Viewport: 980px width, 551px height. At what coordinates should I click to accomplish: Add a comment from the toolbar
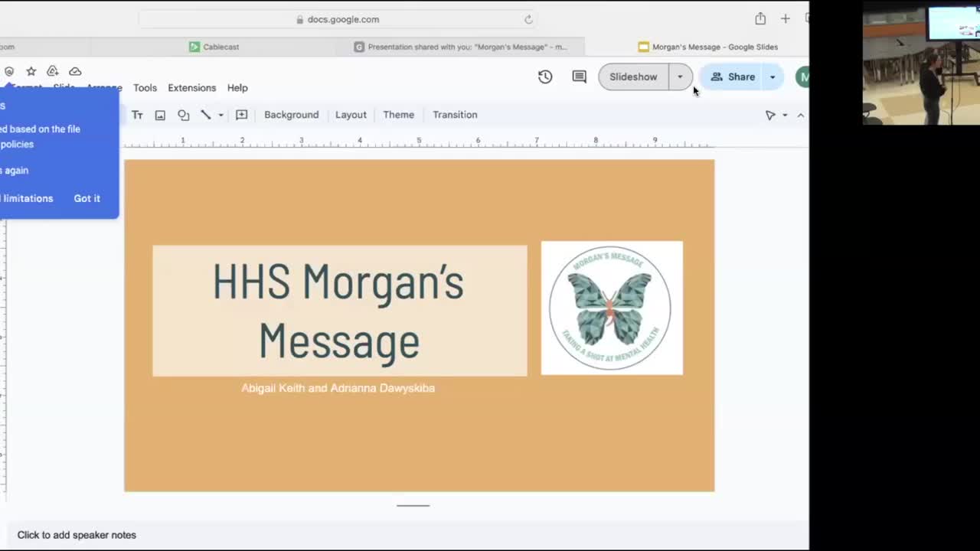click(x=241, y=115)
